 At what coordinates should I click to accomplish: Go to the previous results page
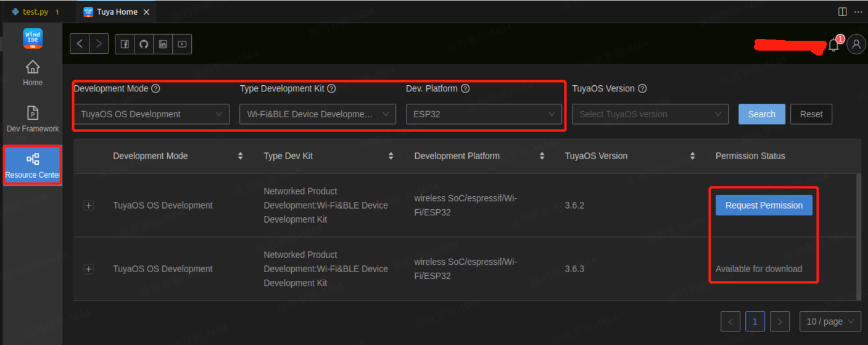pyautogui.click(x=730, y=322)
